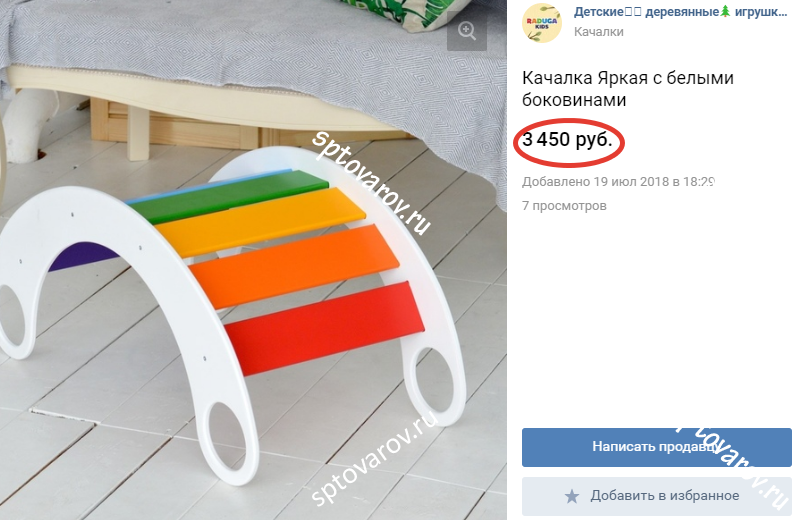Image resolution: width=799 pixels, height=520 pixels.
Task: Click the circled price 3 450 руб.
Action: click(x=568, y=140)
